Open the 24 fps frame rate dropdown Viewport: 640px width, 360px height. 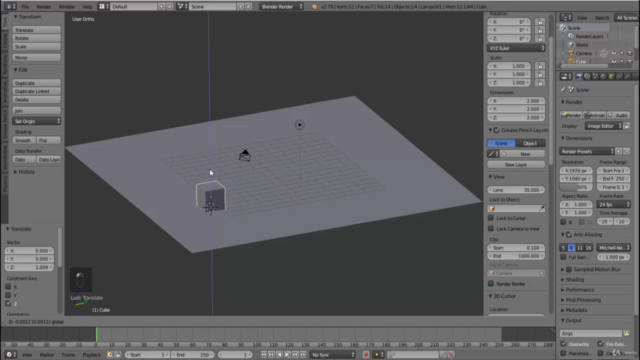pyautogui.click(x=613, y=204)
